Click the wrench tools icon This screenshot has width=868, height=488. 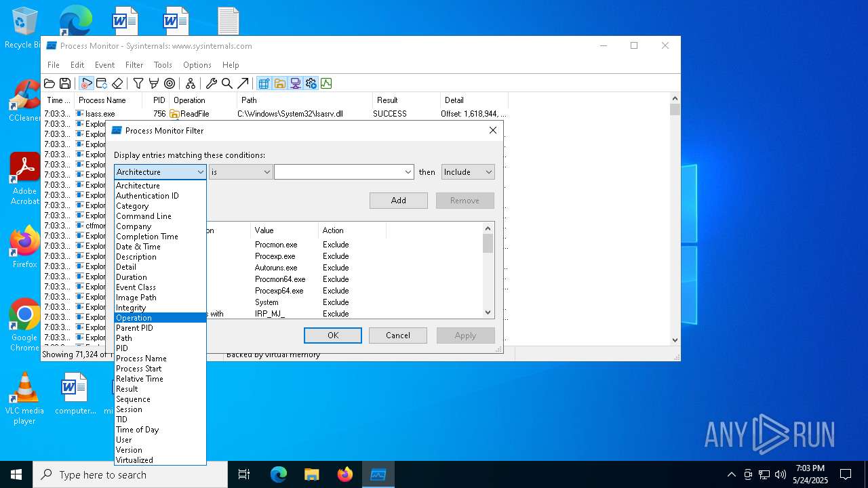click(x=212, y=83)
